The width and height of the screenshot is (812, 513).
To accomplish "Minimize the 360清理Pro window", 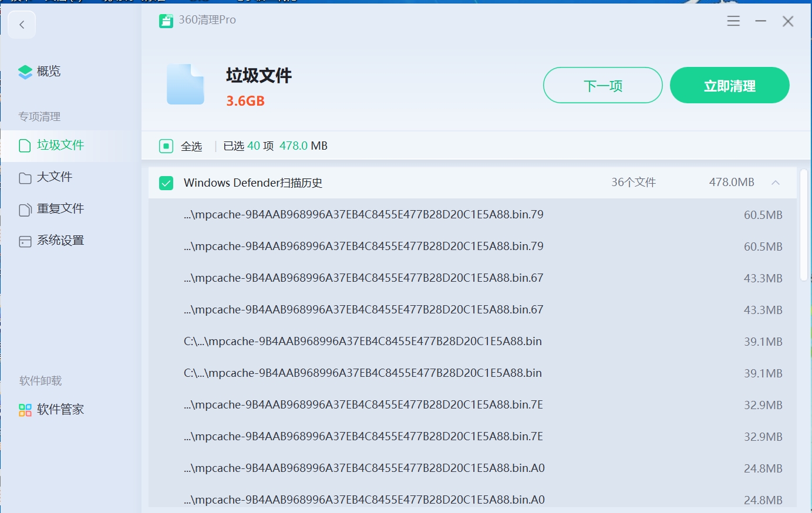I will [x=761, y=21].
